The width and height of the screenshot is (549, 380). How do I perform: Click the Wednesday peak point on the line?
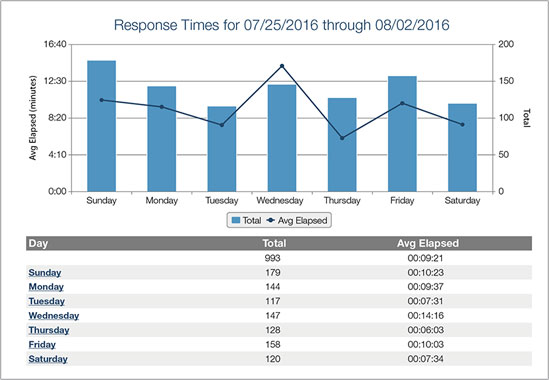(282, 66)
